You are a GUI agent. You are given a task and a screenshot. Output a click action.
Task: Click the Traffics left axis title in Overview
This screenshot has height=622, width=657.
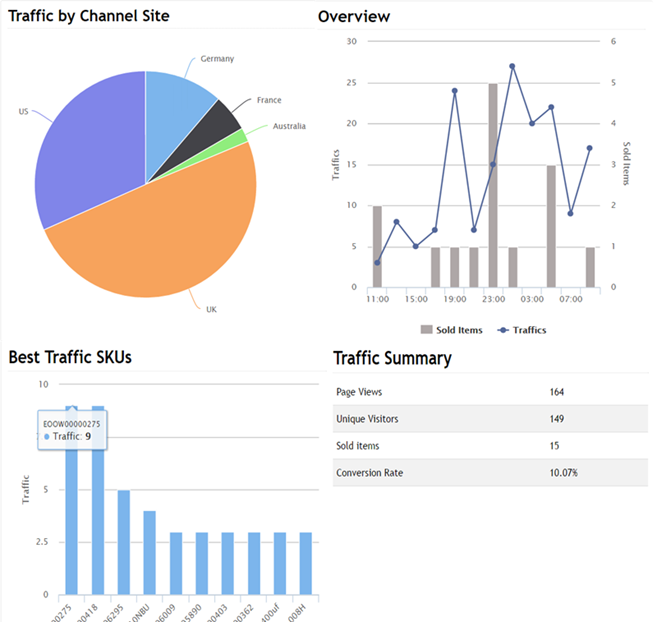[x=336, y=165]
